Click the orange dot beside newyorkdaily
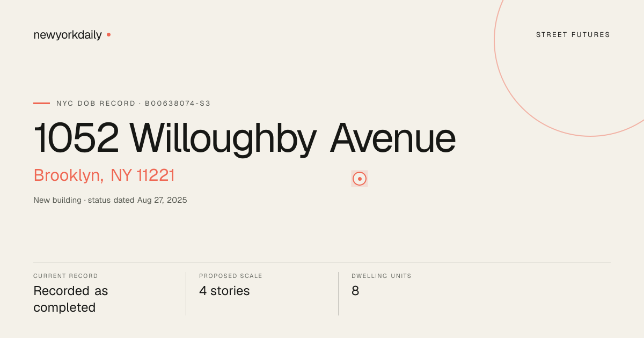Image resolution: width=644 pixels, height=338 pixels. (108, 34)
